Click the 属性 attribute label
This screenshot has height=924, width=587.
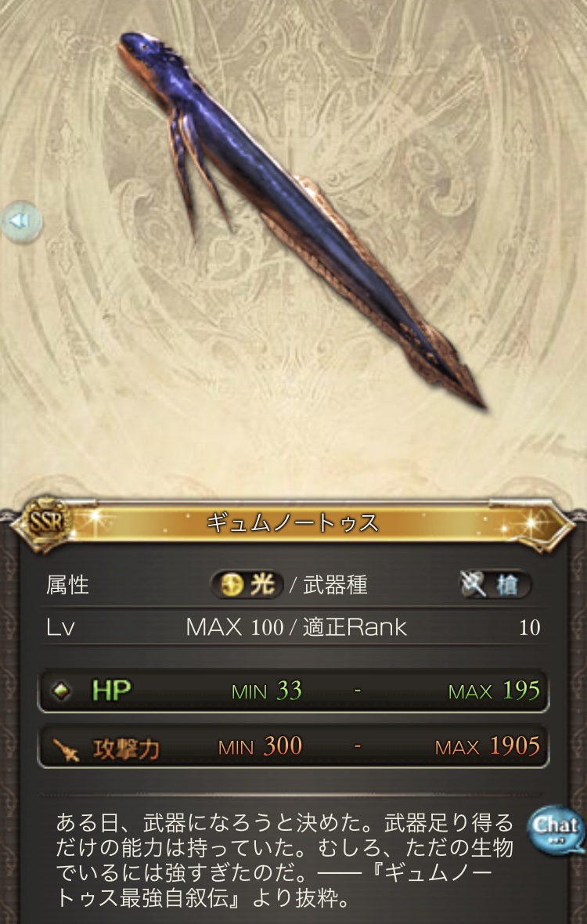(67, 586)
